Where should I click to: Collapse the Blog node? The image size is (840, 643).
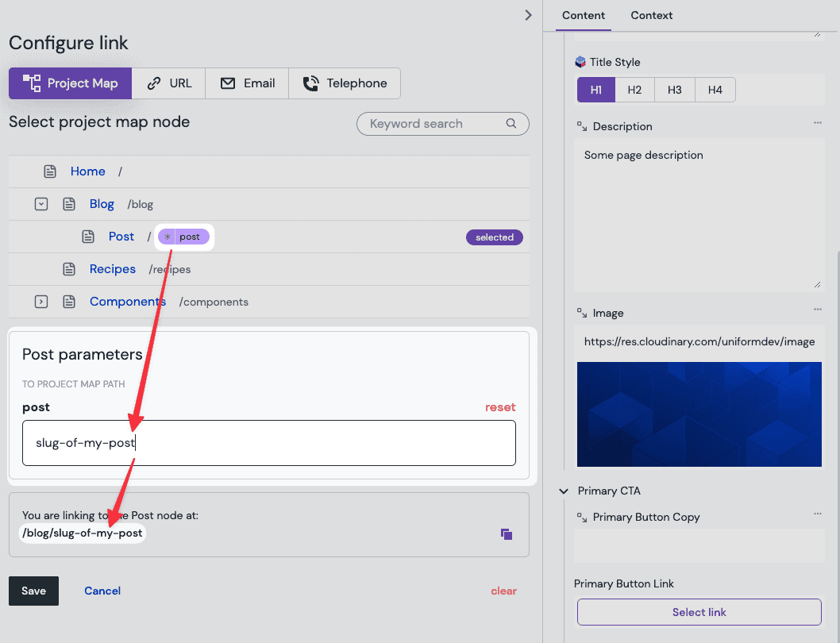[x=41, y=204]
